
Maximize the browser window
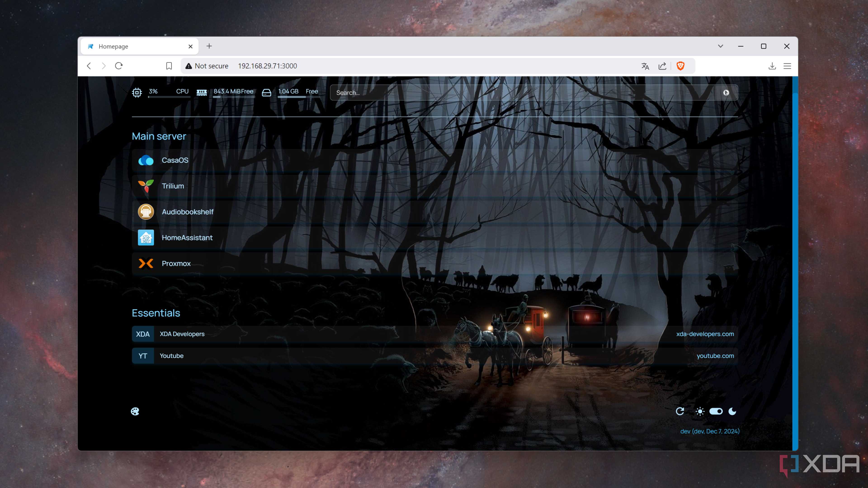(x=764, y=46)
